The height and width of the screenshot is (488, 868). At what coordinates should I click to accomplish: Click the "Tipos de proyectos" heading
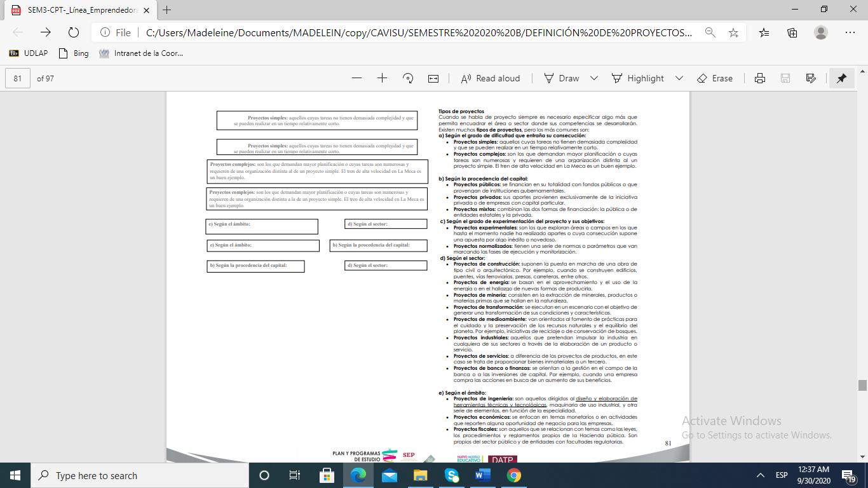(x=461, y=111)
